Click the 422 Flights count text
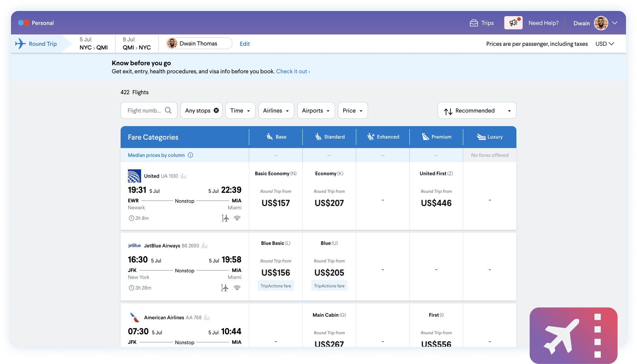This screenshot has width=637, height=364. (135, 92)
